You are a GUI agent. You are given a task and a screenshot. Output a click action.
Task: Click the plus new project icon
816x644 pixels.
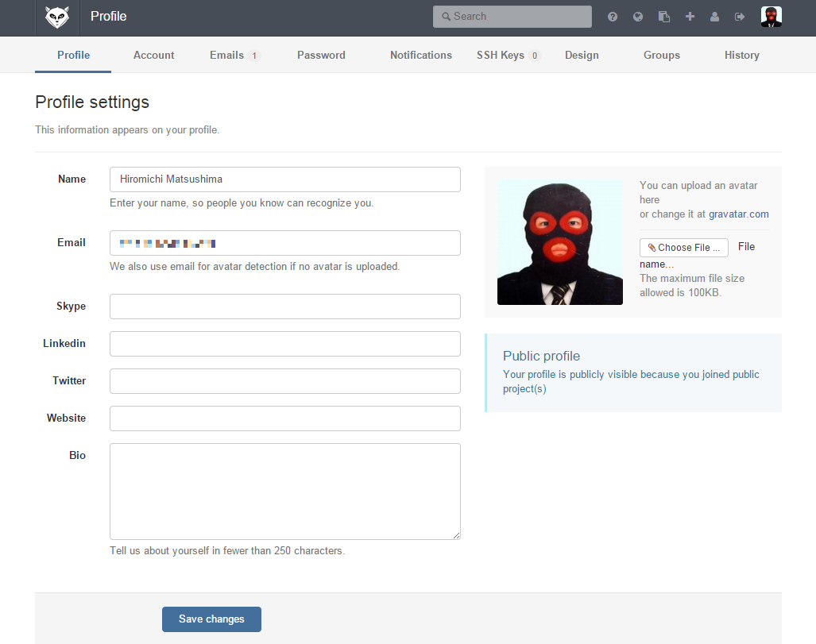click(690, 17)
